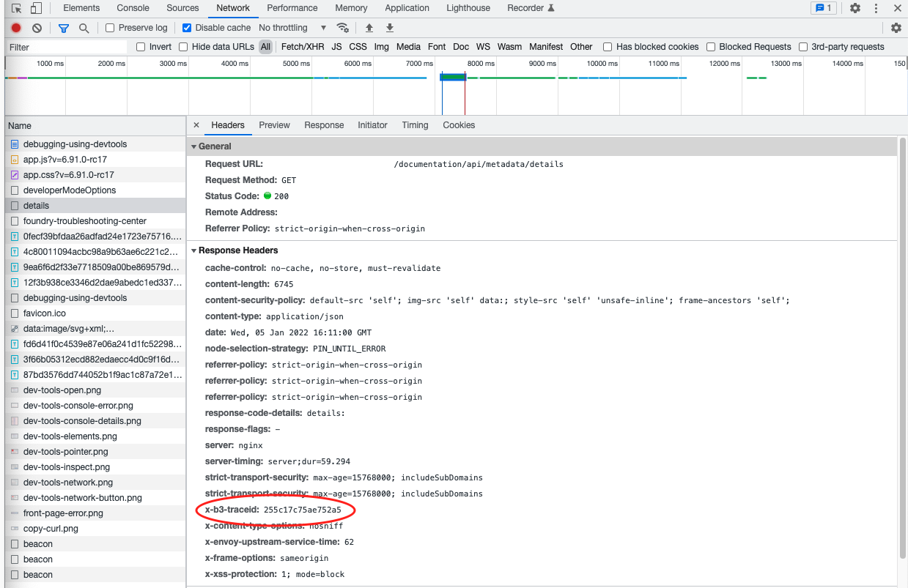The image size is (908, 588).
Task: Show the Initiator tab for the request
Action: [372, 125]
